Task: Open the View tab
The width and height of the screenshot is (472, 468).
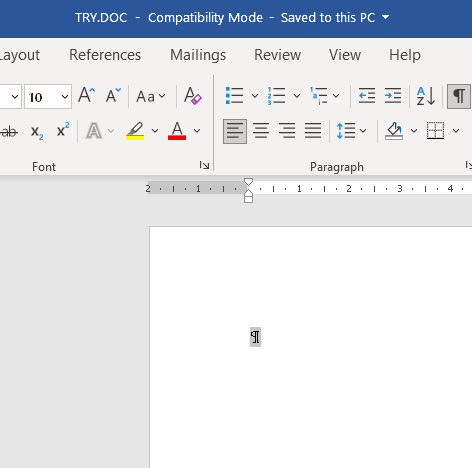Action: pos(345,55)
